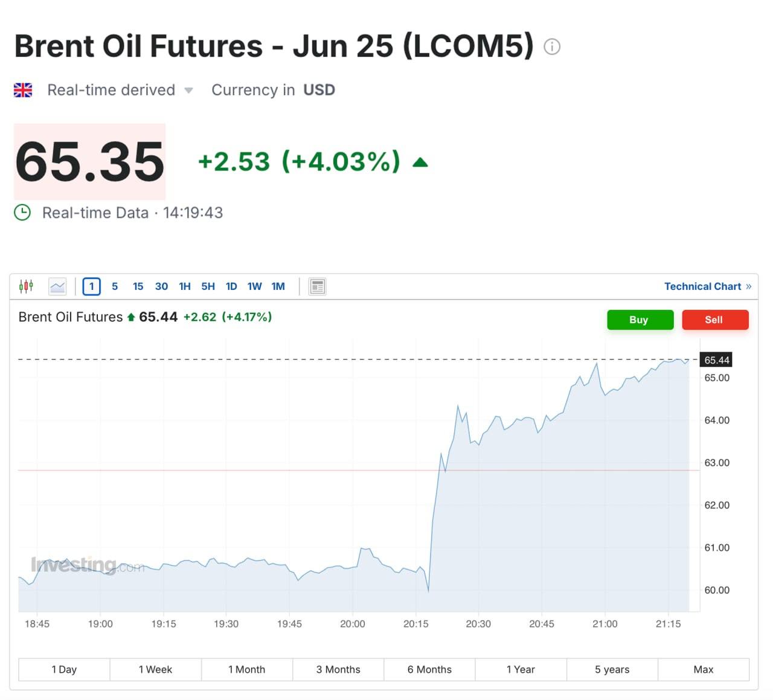The width and height of the screenshot is (773, 700).
Task: Switch to candlestick chart type
Action: coord(27,286)
